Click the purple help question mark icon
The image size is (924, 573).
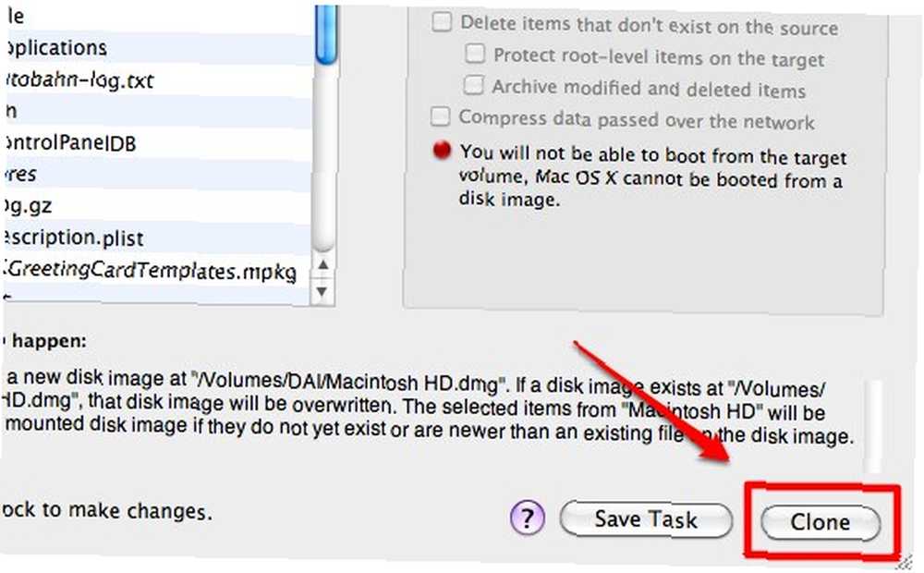coord(527,518)
